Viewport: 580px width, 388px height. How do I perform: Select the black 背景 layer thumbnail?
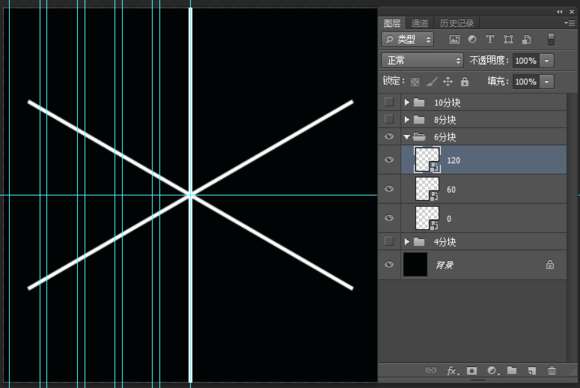[415, 264]
